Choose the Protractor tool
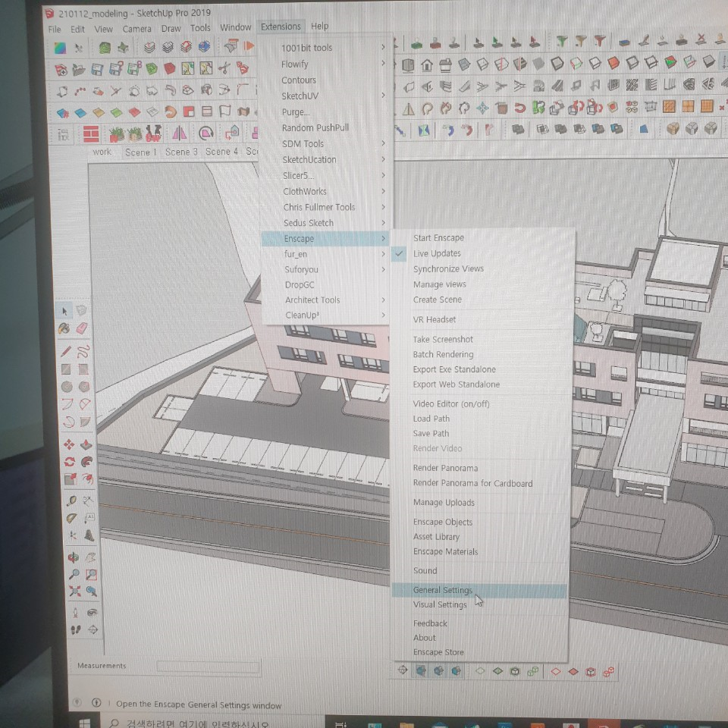The height and width of the screenshot is (728, 728). 71,518
